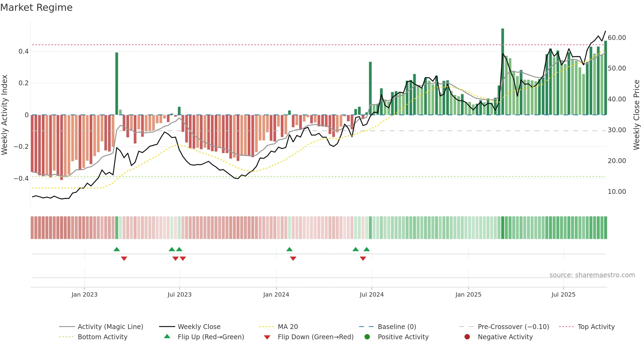Toggle MA 20 legend entry

[278, 327]
